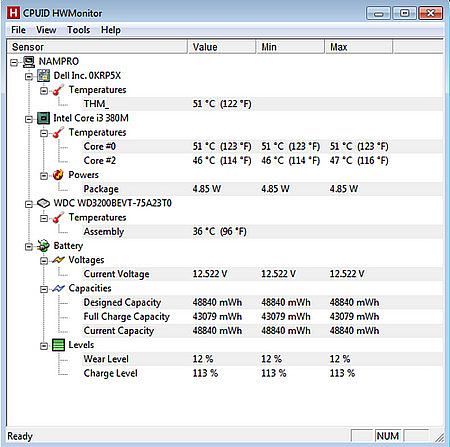This screenshot has width=450, height=447.
Task: Click the Max column header
Action: pyautogui.click(x=359, y=47)
